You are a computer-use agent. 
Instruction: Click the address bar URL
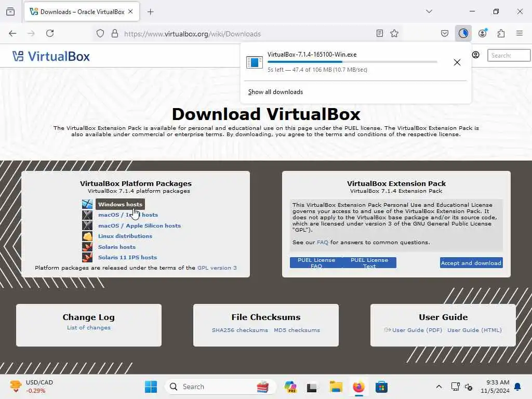[192, 34]
